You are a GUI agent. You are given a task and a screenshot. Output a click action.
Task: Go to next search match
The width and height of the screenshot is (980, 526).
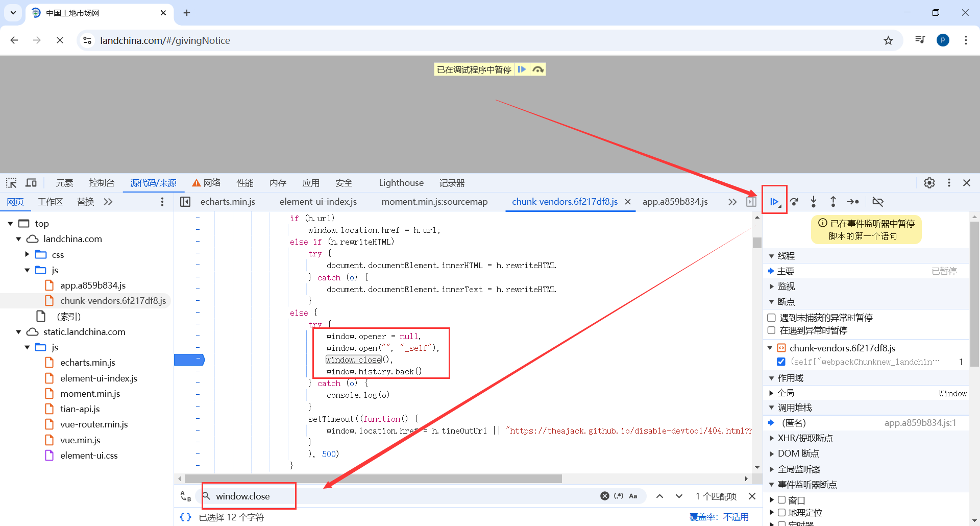click(679, 496)
